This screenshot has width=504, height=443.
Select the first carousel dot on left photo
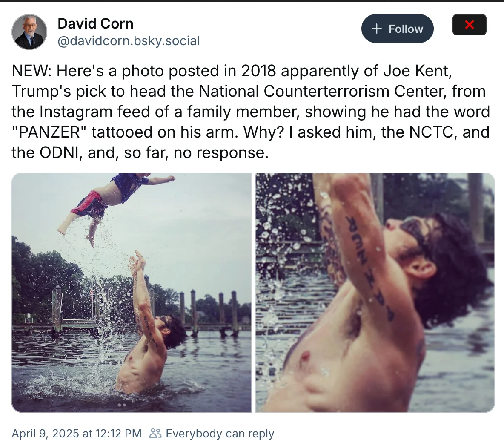pyautogui.click(x=119, y=405)
